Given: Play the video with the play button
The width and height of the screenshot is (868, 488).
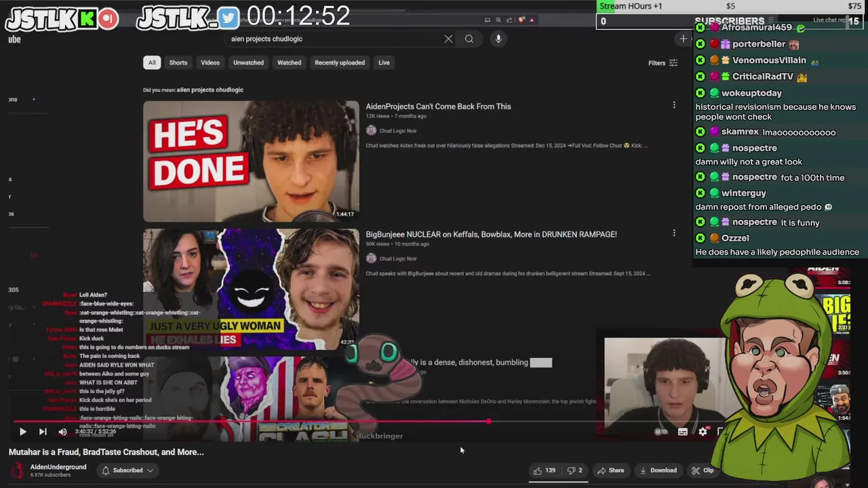Looking at the screenshot, I should 22,431.
